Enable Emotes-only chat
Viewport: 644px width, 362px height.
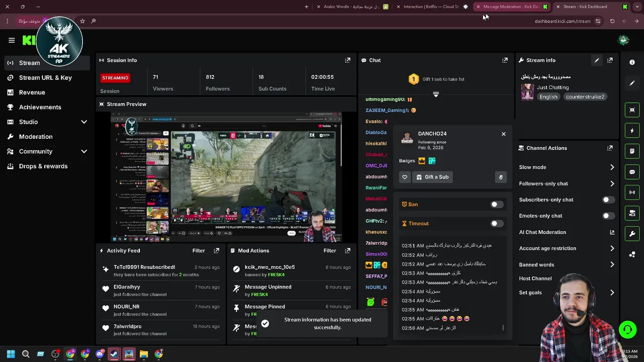(x=608, y=216)
